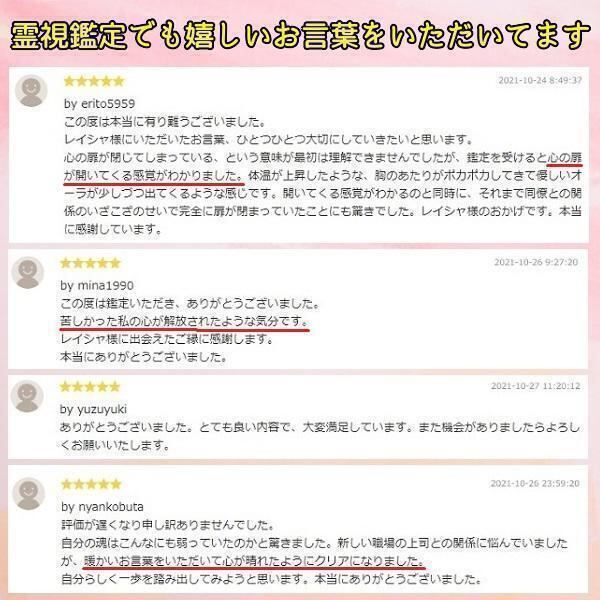
Task: Click the 2021-10-26 23:59:20 timestamp
Action: [535, 483]
